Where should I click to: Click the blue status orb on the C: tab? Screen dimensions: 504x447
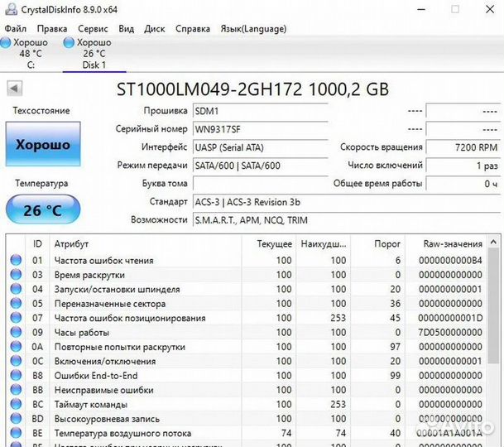point(6,42)
